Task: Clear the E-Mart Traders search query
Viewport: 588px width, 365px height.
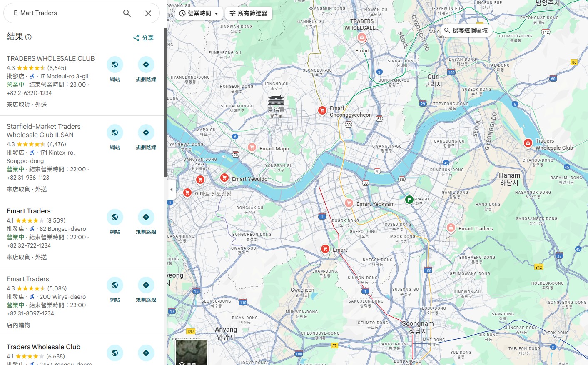Action: point(148,13)
